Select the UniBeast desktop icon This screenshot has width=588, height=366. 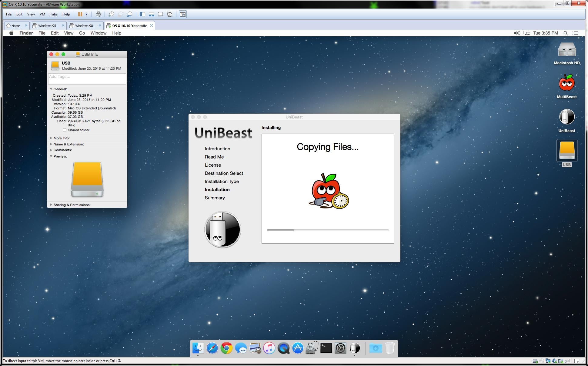coord(566,121)
